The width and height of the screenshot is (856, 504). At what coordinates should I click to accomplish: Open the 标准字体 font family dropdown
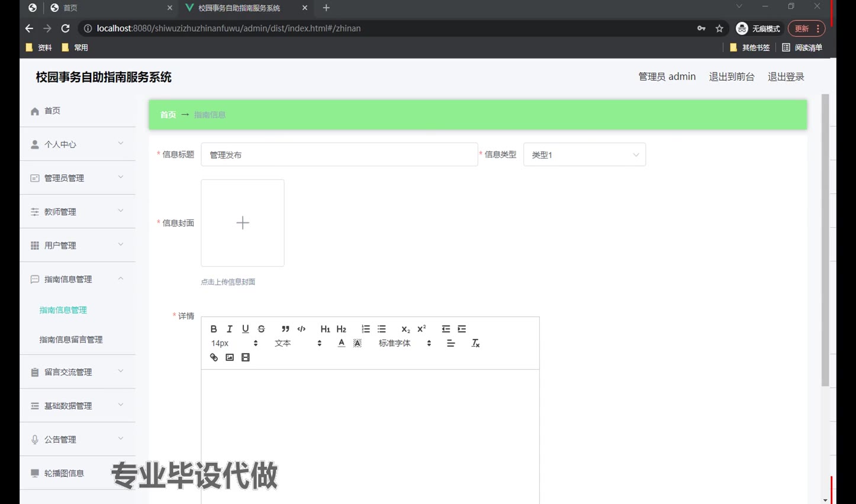(x=404, y=343)
